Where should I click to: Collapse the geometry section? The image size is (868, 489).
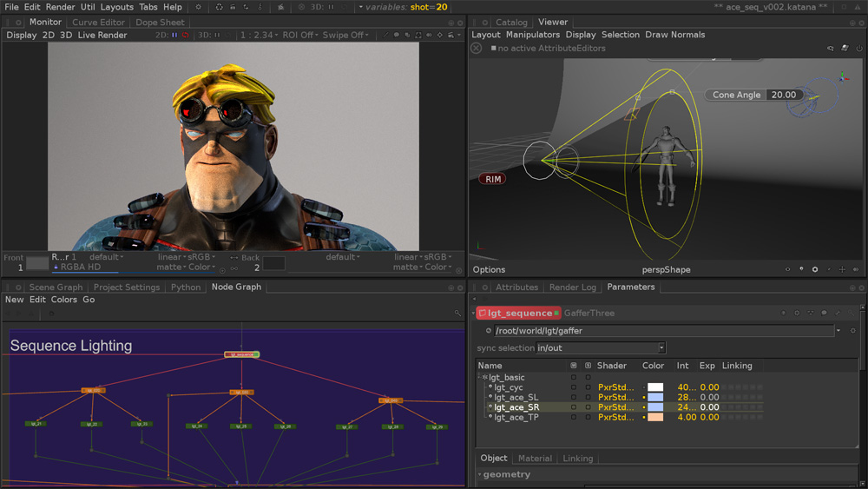(x=480, y=475)
